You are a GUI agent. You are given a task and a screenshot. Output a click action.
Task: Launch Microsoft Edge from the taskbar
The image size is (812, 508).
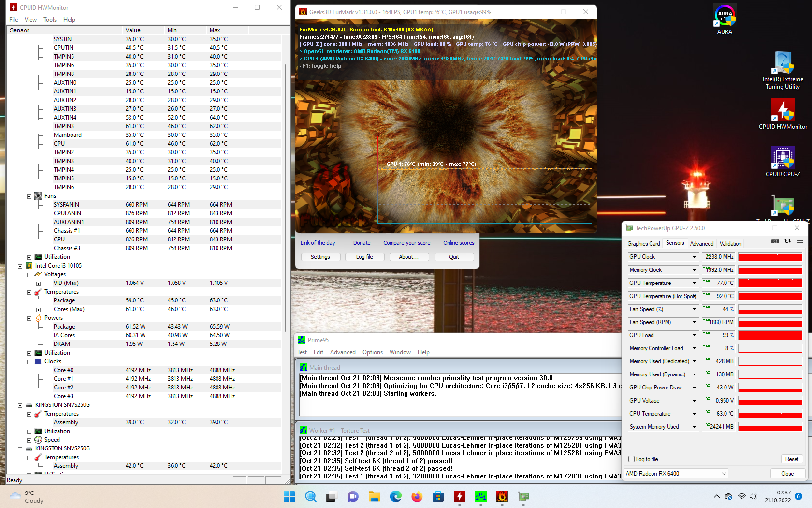coord(395,497)
